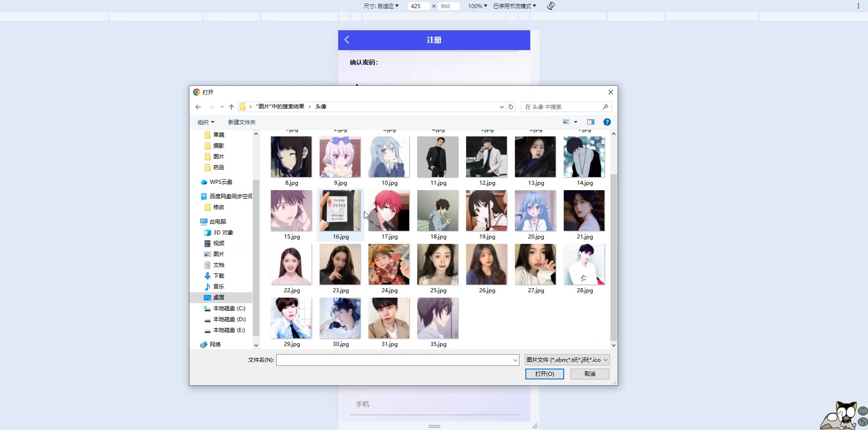
Task: Click the viewport width field 425
Action: (x=418, y=6)
